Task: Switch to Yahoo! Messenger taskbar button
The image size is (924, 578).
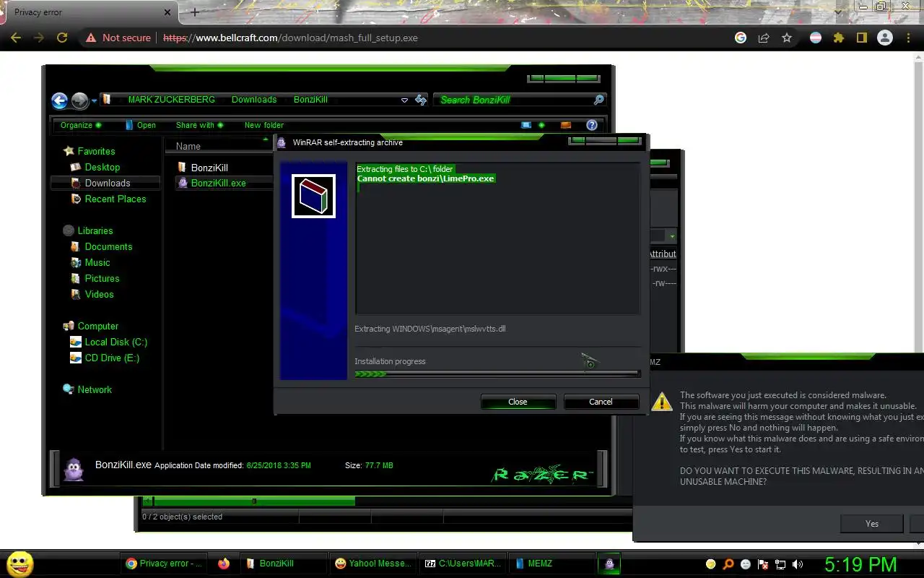Action: click(373, 564)
